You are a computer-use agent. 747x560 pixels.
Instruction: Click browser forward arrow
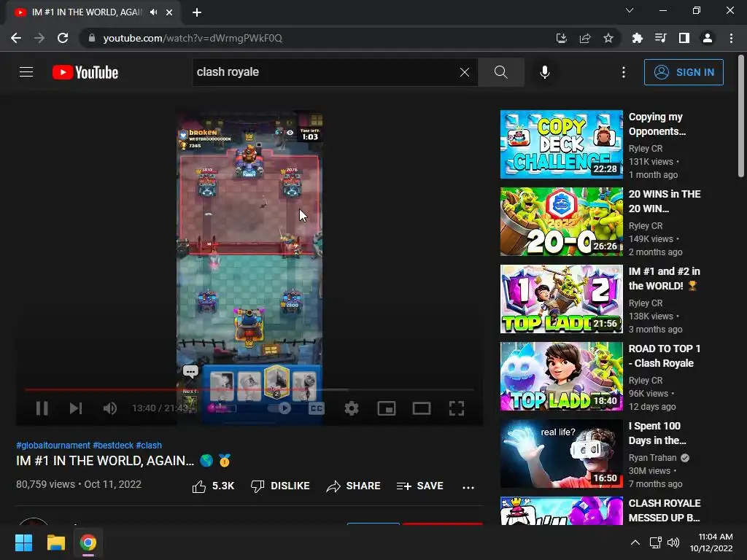(x=39, y=38)
